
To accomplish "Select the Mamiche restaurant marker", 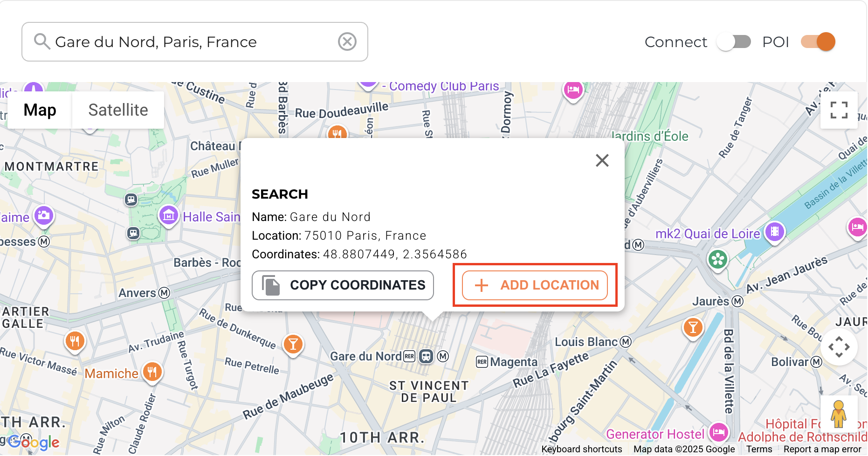I will (x=152, y=372).
